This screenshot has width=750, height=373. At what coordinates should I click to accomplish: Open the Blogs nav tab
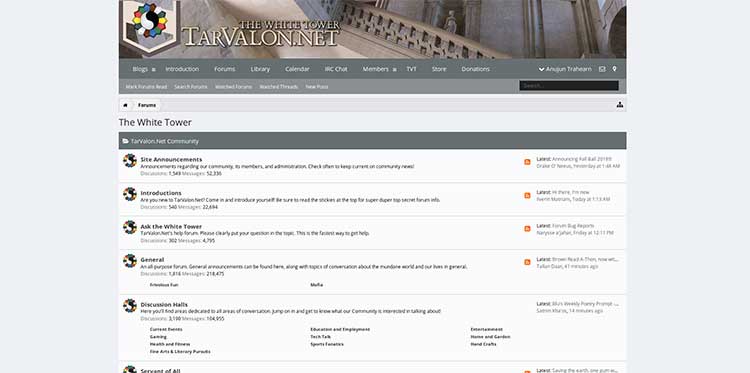pos(140,69)
